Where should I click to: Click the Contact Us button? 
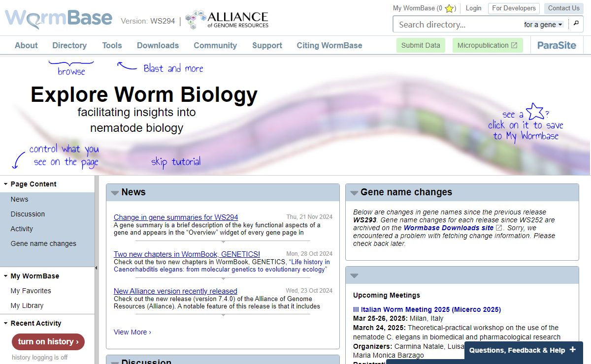click(x=563, y=8)
